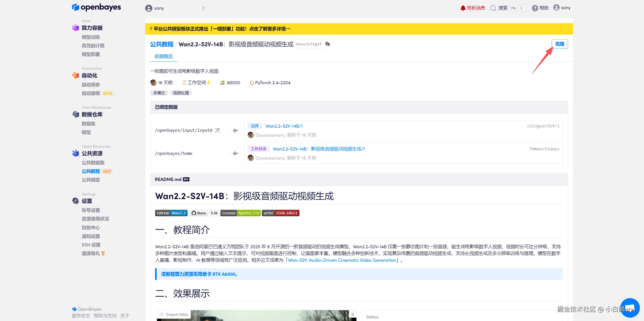Click the 克隆 button
Viewport: 644px width, 321px height.
pyautogui.click(x=559, y=44)
